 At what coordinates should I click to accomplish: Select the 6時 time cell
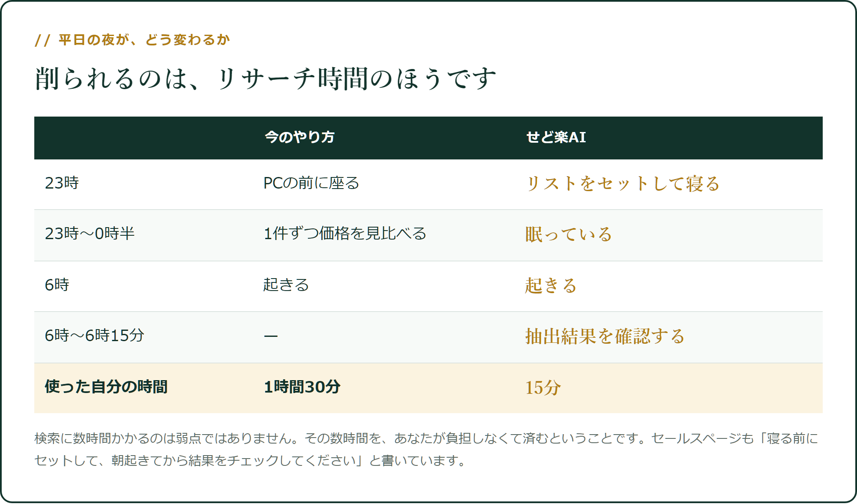click(x=57, y=285)
